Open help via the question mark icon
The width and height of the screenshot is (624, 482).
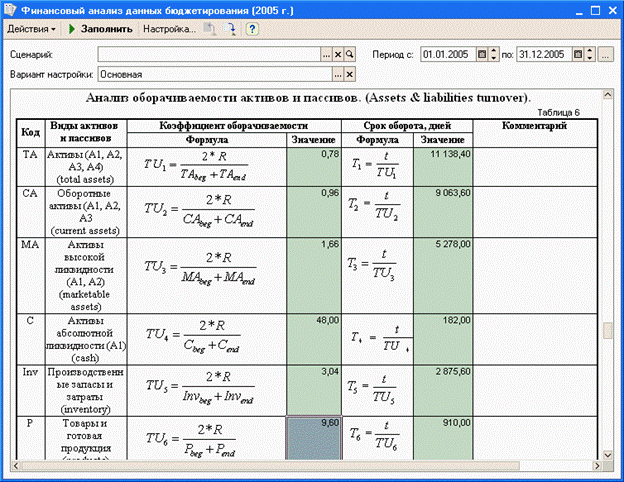(x=252, y=29)
